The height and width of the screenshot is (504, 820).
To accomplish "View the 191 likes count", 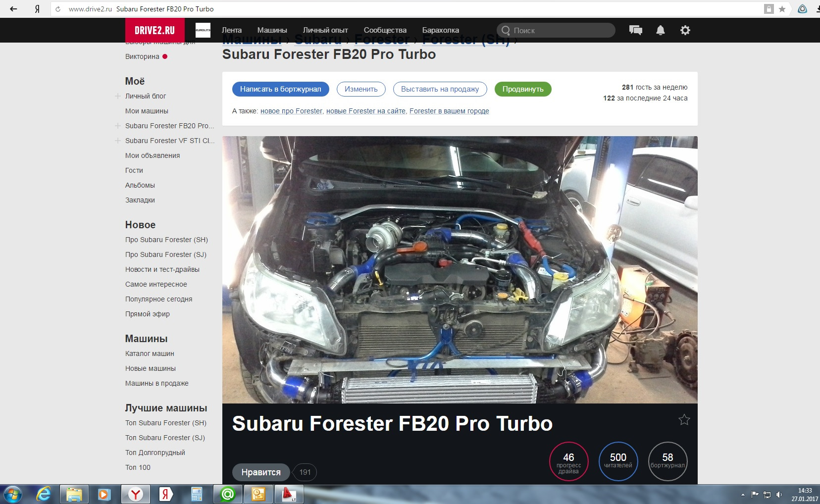I will point(305,472).
